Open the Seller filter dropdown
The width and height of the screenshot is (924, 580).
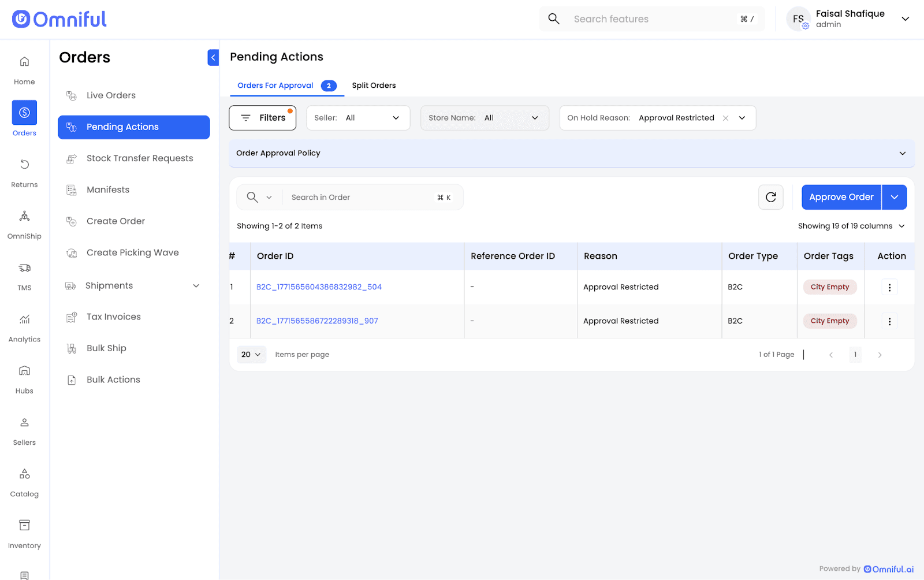(358, 118)
